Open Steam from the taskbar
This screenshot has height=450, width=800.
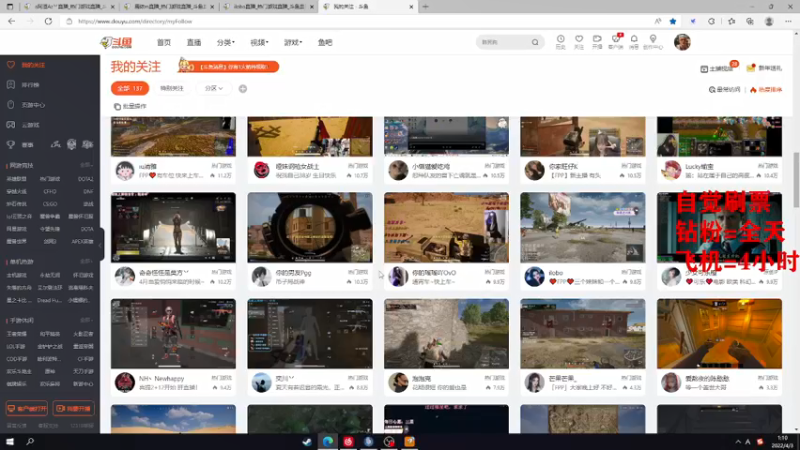[307, 442]
